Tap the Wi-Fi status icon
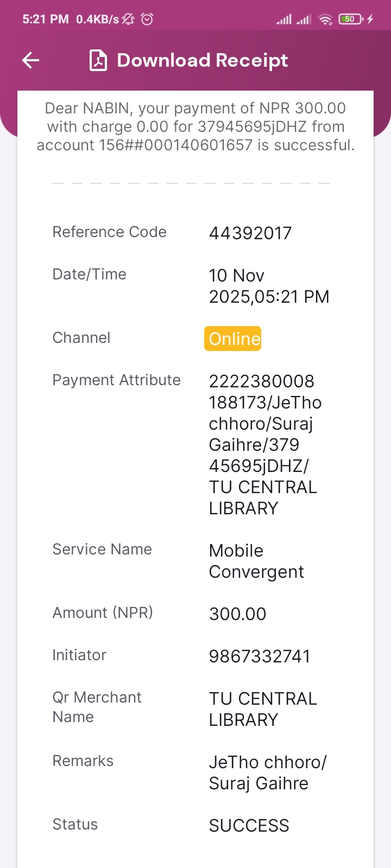This screenshot has height=868, width=391. 325,20
